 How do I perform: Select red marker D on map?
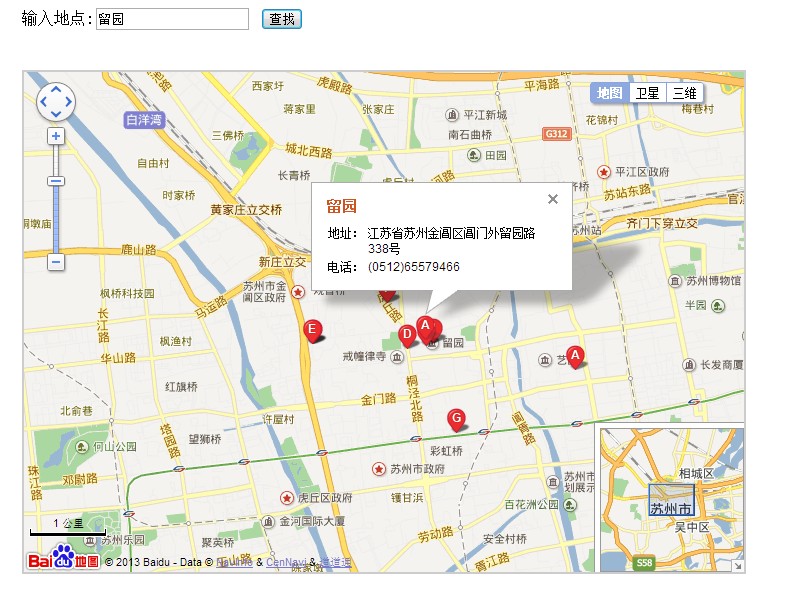point(407,336)
